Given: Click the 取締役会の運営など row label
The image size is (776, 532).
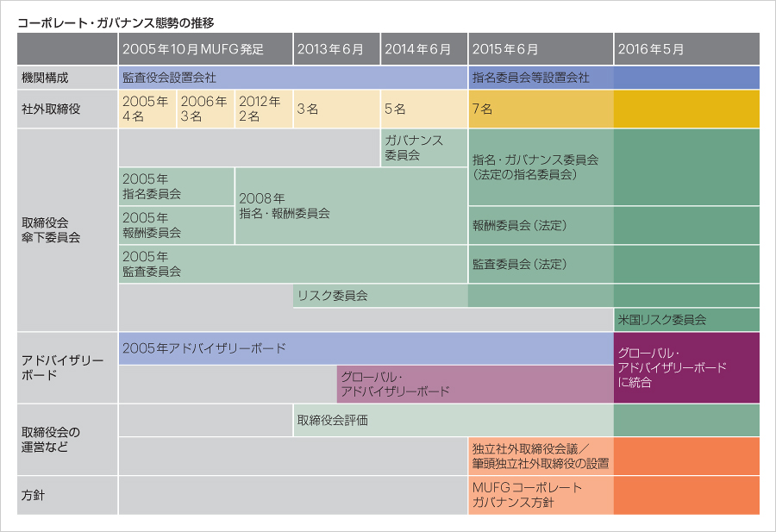Looking at the screenshot, I should click(67, 440).
